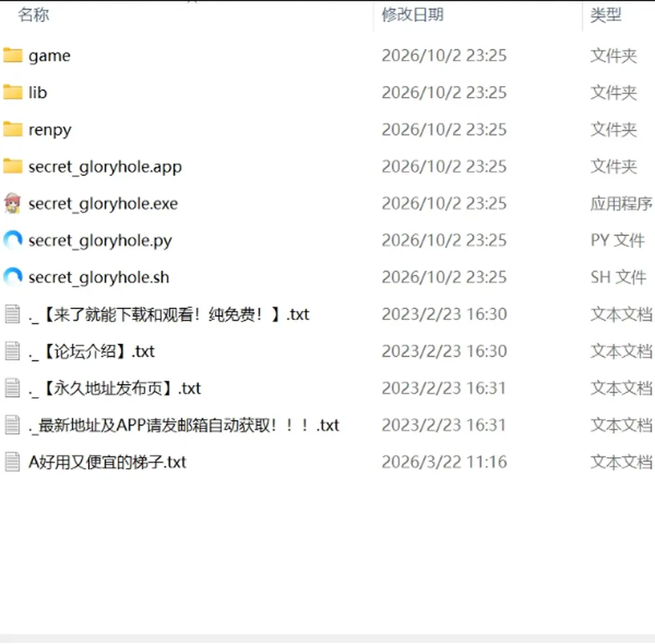Click the renpy folder icon
The image size is (655, 644).
point(12,129)
